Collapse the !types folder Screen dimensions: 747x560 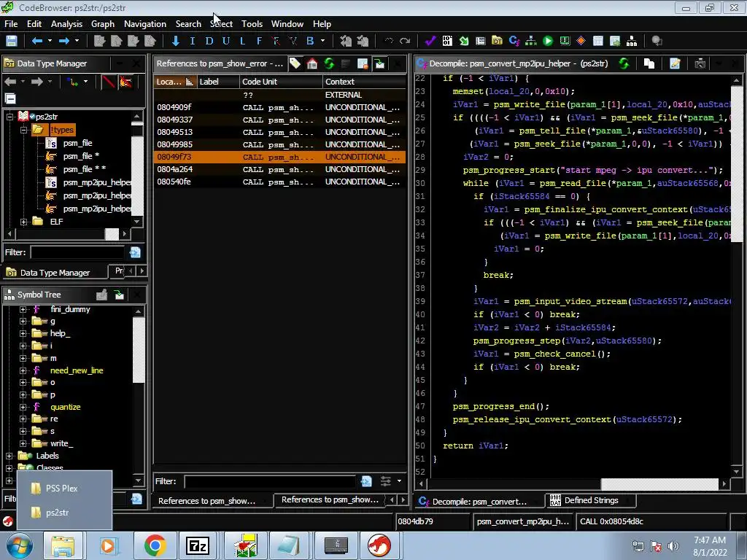[x=23, y=130]
